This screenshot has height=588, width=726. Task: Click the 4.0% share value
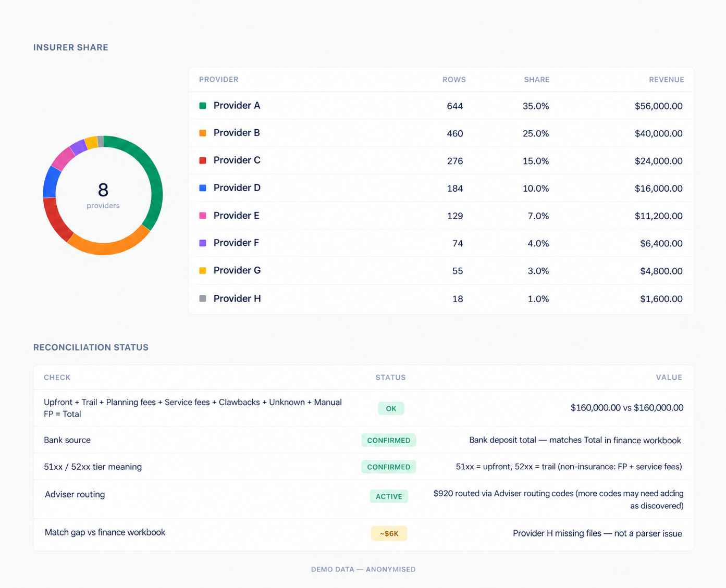pos(538,244)
